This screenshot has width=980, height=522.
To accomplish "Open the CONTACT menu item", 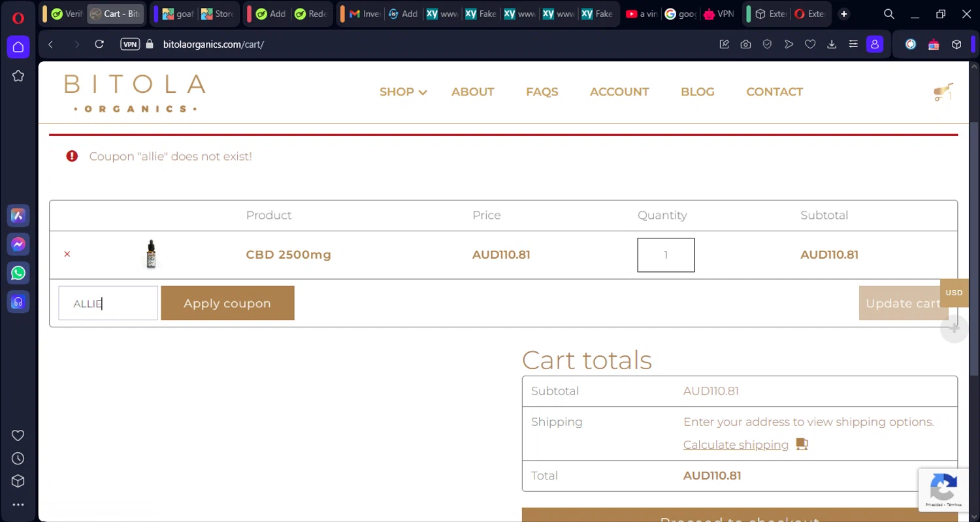I will (774, 92).
